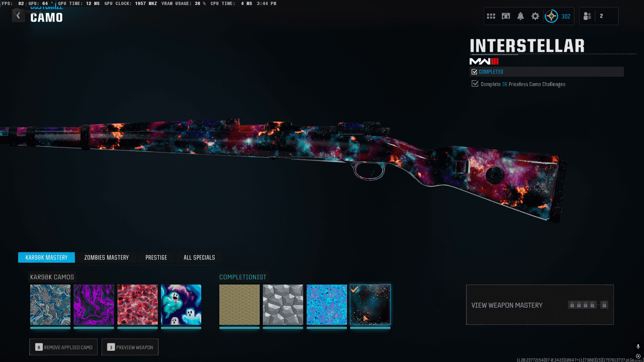Select the gold completionist camo swatch
This screenshot has width=644, height=362.
(239, 305)
